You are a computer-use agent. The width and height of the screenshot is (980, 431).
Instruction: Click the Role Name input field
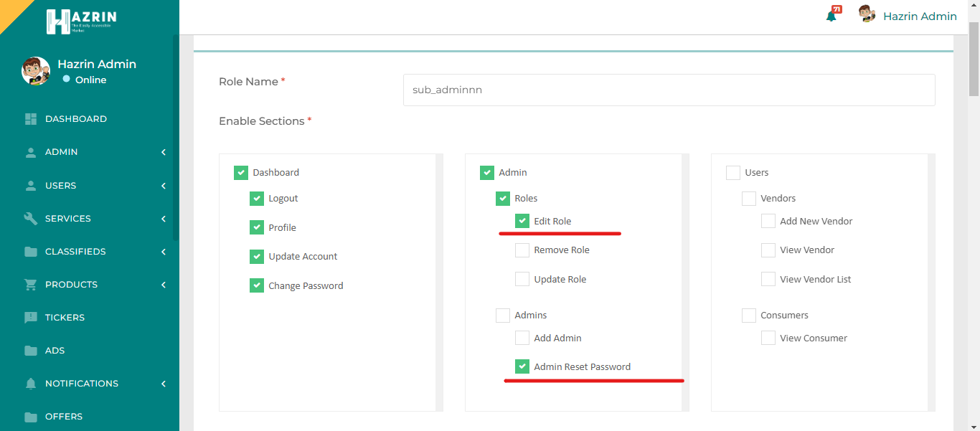click(x=669, y=90)
